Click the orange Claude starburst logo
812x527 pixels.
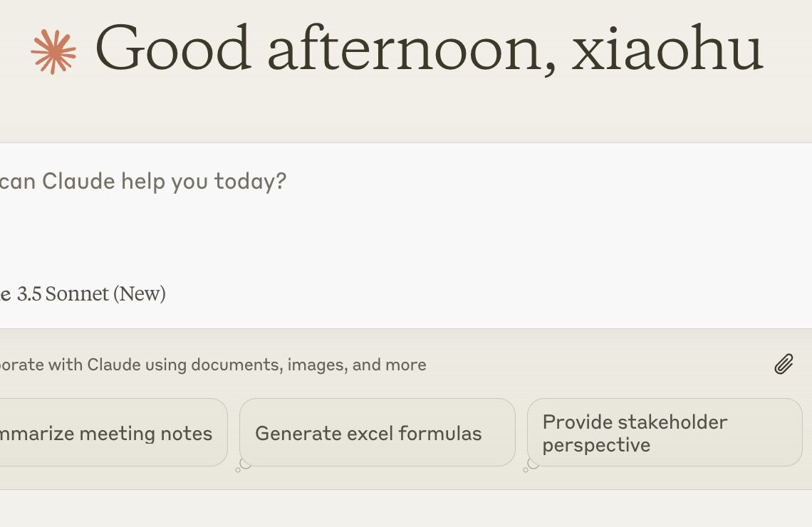(x=53, y=51)
